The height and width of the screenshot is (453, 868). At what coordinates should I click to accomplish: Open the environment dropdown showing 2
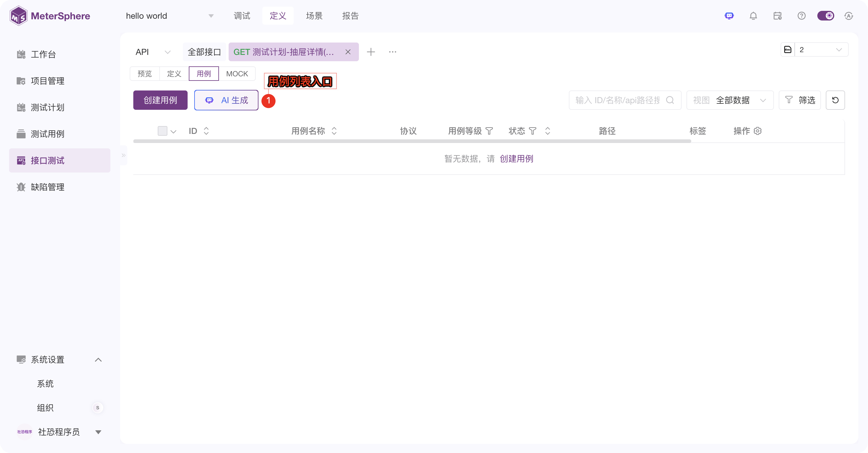[821, 49]
